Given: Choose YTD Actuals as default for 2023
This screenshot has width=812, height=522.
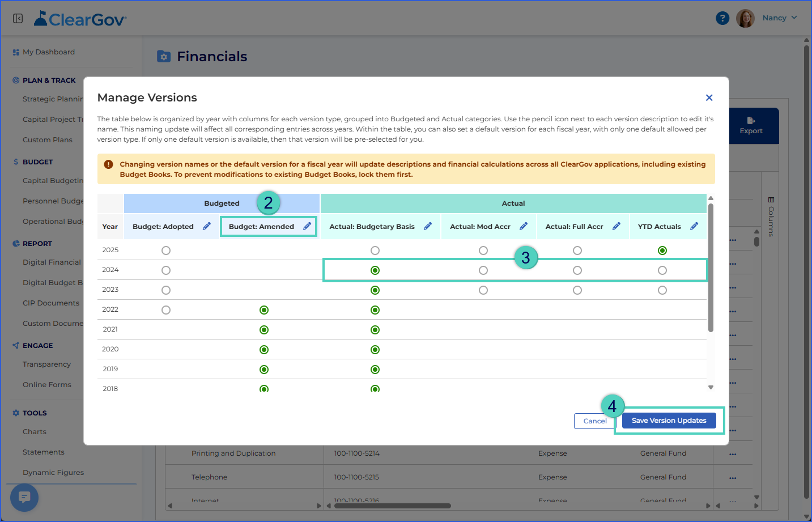Looking at the screenshot, I should tap(662, 290).
